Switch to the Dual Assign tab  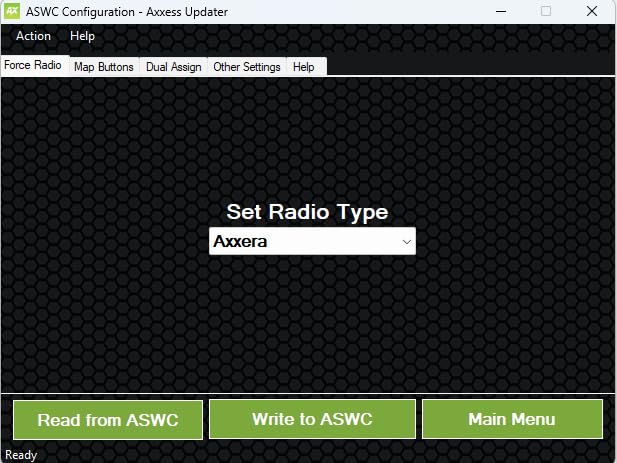coord(174,67)
